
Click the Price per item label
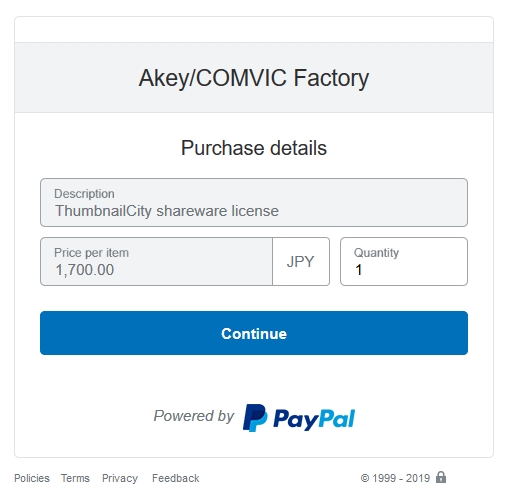91,253
